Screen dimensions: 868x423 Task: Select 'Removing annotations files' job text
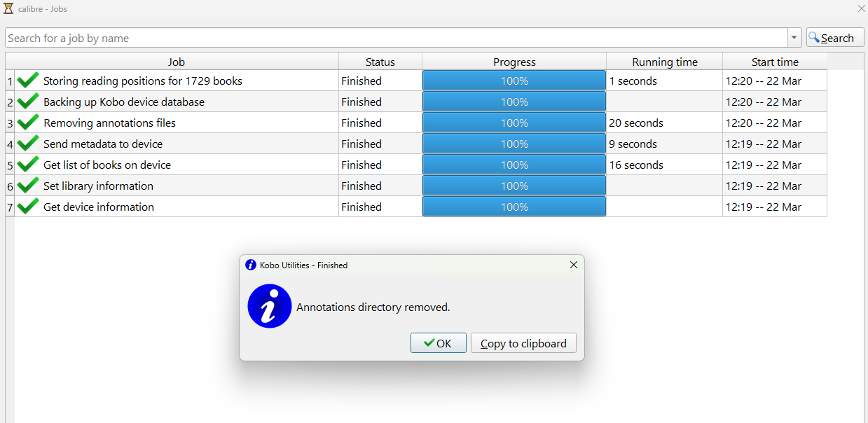click(x=109, y=123)
